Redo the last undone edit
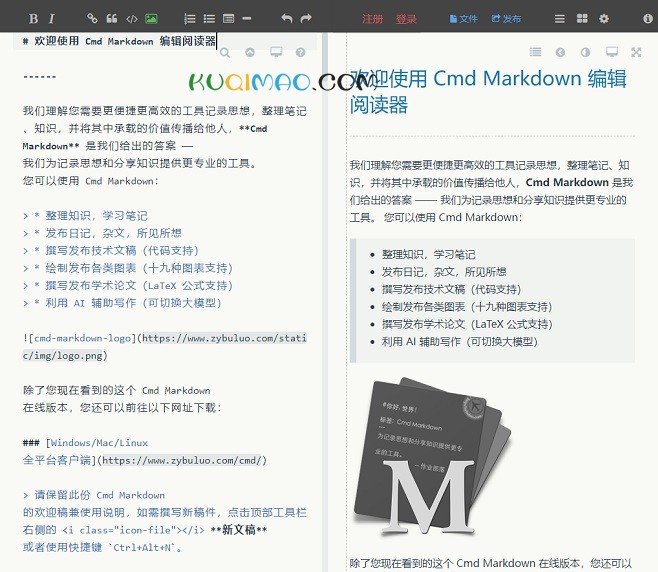The width and height of the screenshot is (658, 572). click(306, 18)
